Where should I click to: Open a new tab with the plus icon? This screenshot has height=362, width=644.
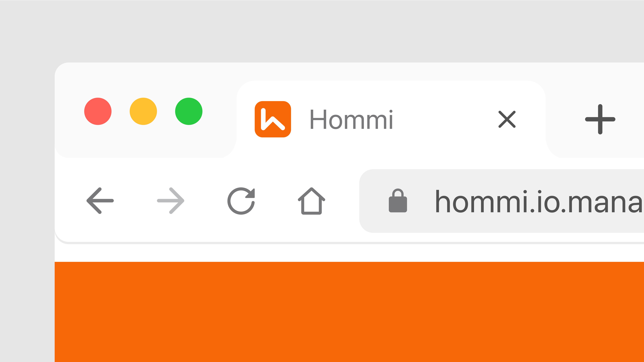click(600, 119)
